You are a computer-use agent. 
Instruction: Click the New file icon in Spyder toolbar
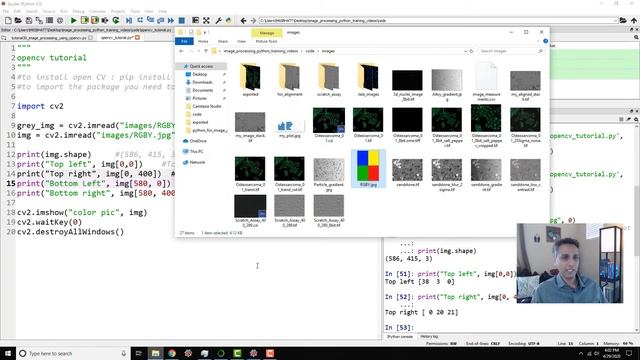click(8, 20)
